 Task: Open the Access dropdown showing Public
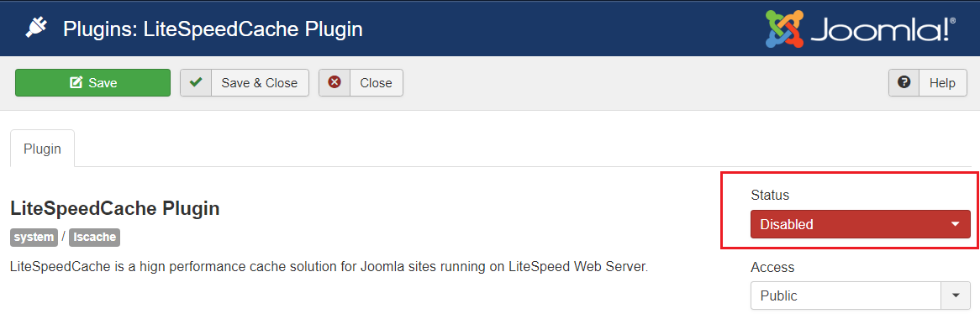(860, 295)
